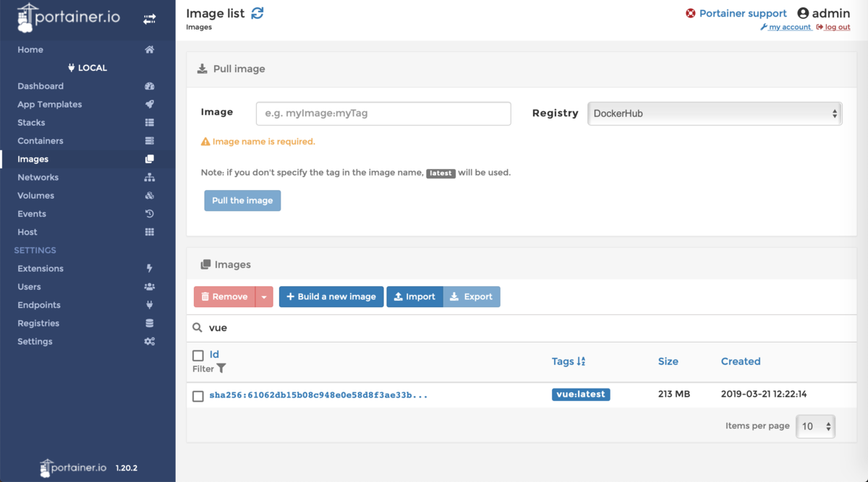Click the Images breadcrumb under title
Screen dimensions: 868x482
click(199, 27)
